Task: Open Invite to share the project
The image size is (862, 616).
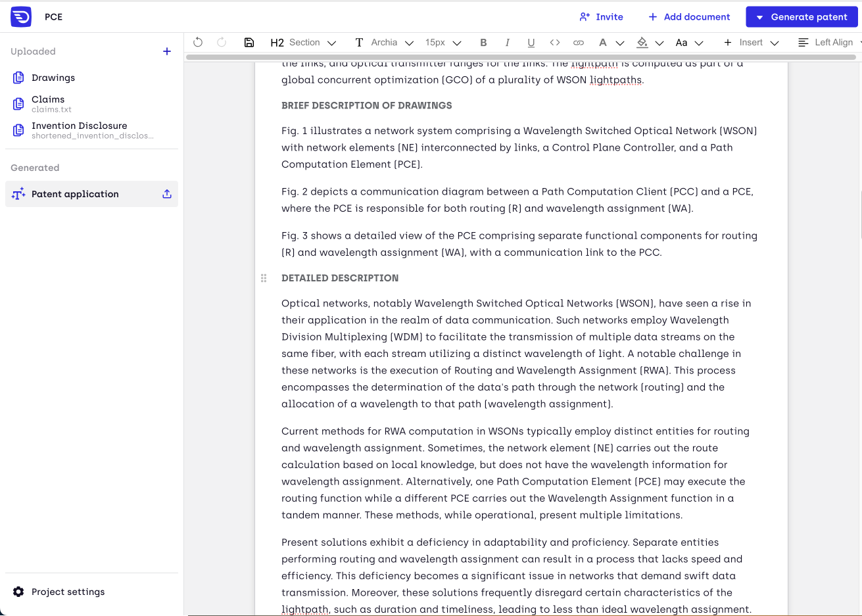Action: pos(601,16)
